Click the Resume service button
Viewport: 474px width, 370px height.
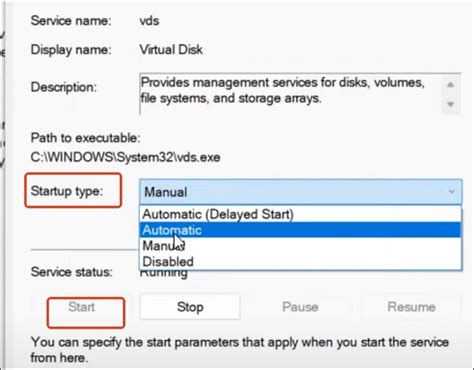(x=411, y=307)
